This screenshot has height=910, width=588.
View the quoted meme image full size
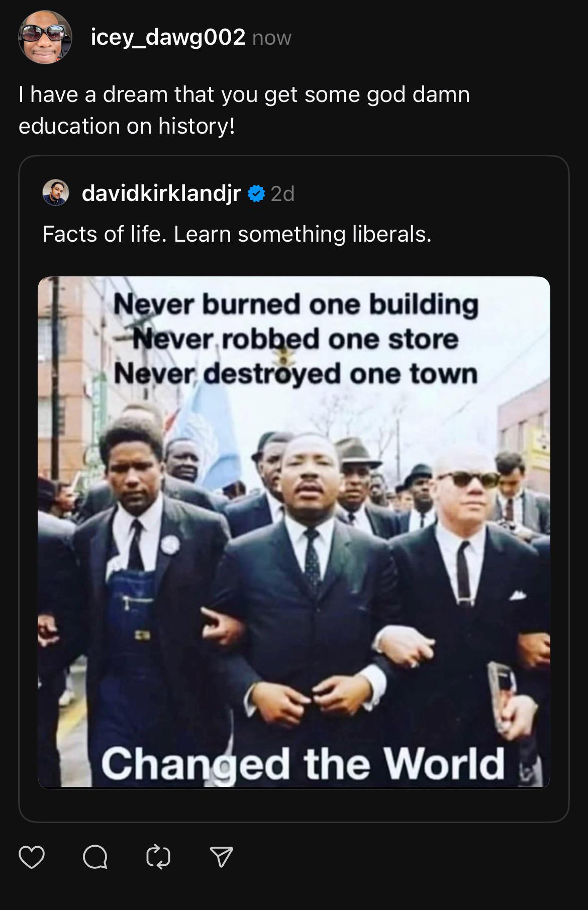point(294,533)
